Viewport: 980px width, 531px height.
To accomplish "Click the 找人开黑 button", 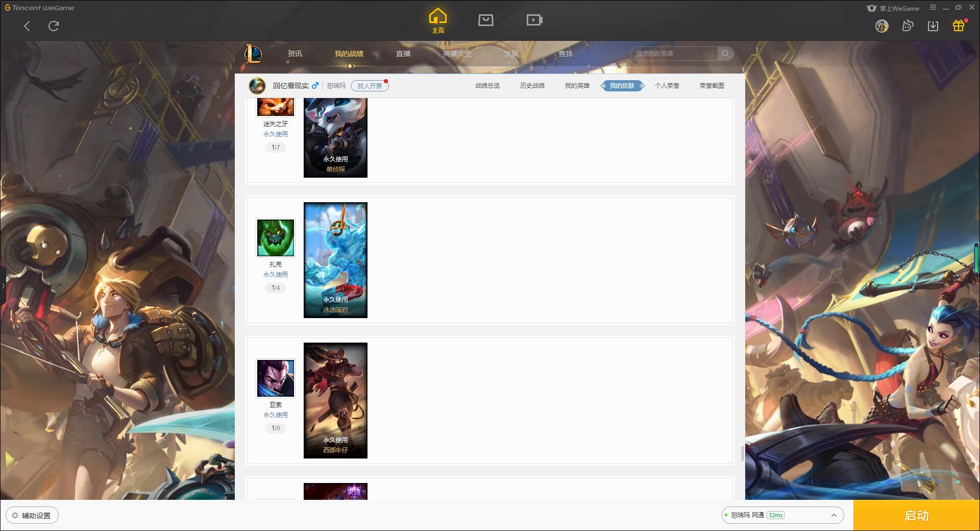I will pos(370,86).
